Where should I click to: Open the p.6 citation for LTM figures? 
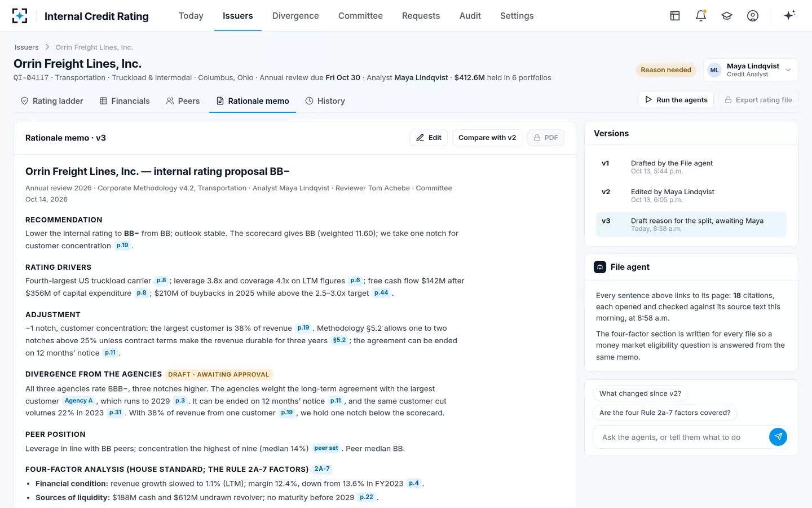click(x=355, y=281)
